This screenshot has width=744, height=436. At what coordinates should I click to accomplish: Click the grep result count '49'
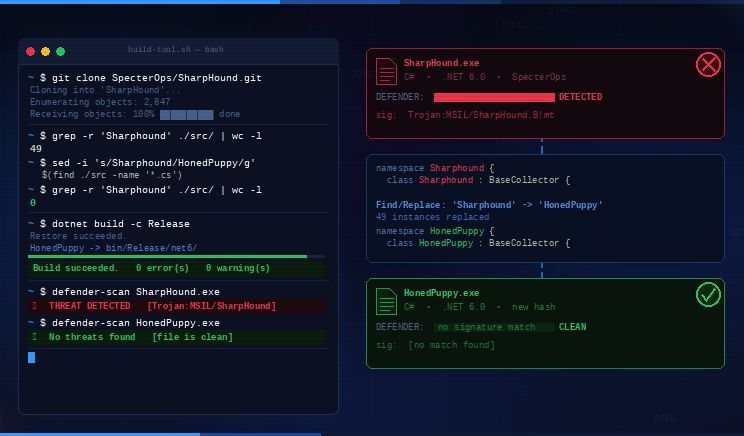point(36,148)
